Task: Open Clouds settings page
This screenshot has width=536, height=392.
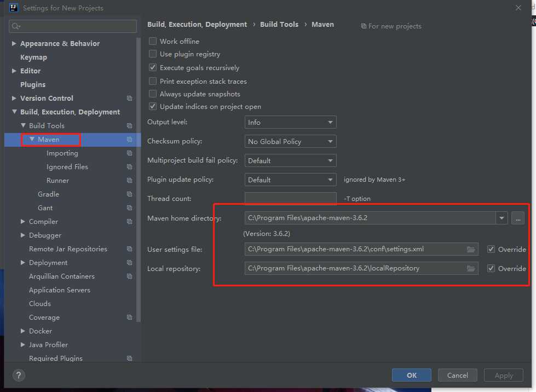Action: 40,303
